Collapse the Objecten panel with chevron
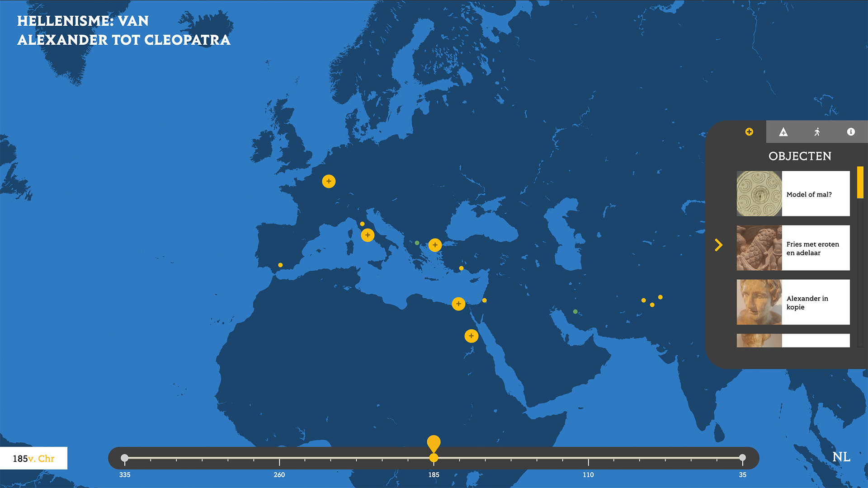Screen dimensions: 868x488 [x=718, y=245]
